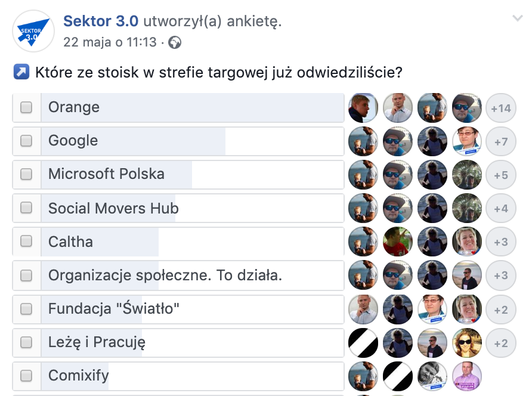Screen dimensions: 532x396
Task: Click the Sektor 3.0 page logo avatar
Action: click(33, 30)
